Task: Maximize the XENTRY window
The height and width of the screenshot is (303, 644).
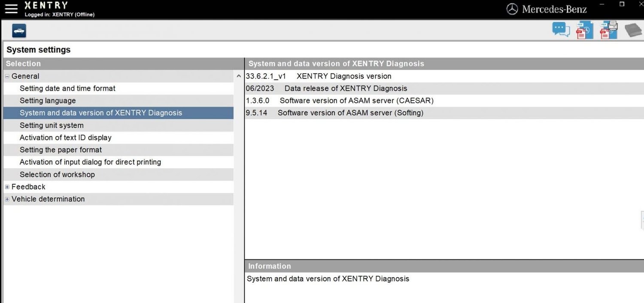Action: point(622,4)
